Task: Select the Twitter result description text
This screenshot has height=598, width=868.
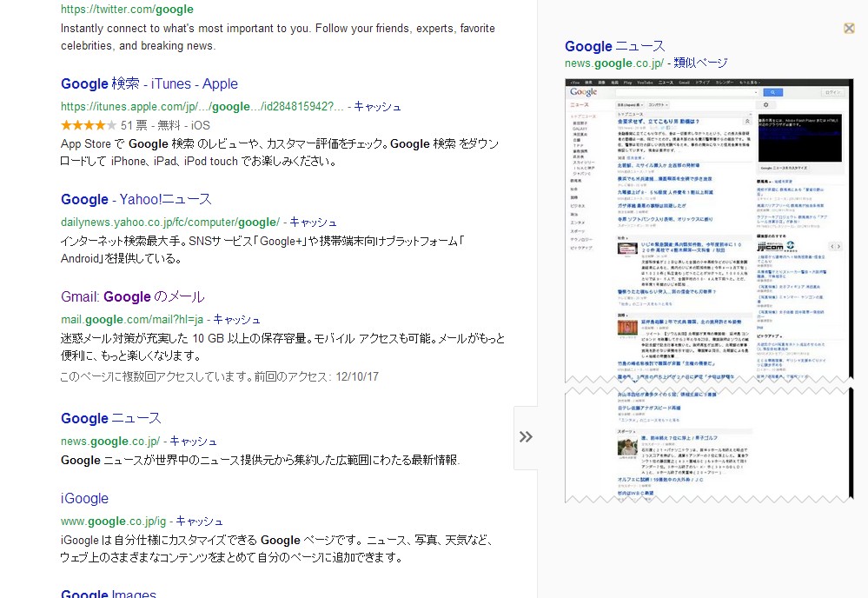Action: pyautogui.click(x=278, y=37)
